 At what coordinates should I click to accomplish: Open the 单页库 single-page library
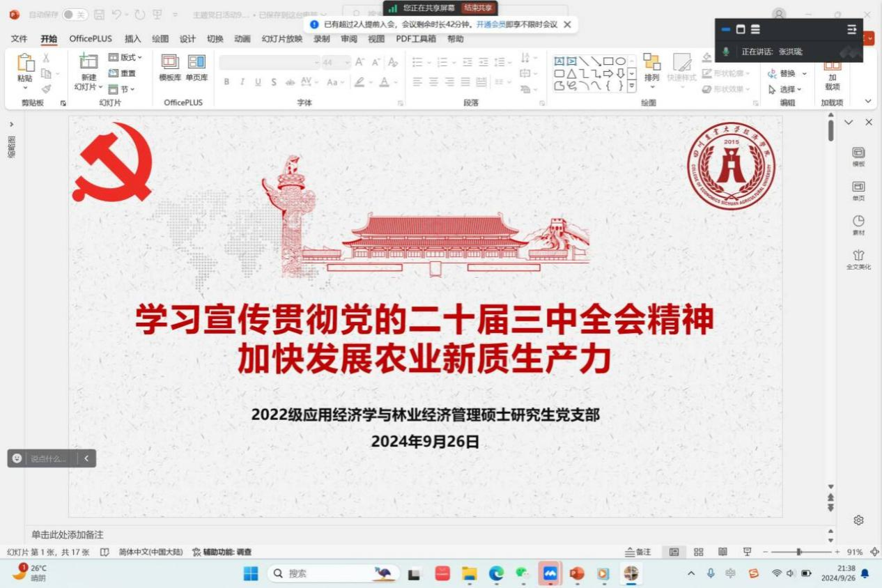(196, 68)
